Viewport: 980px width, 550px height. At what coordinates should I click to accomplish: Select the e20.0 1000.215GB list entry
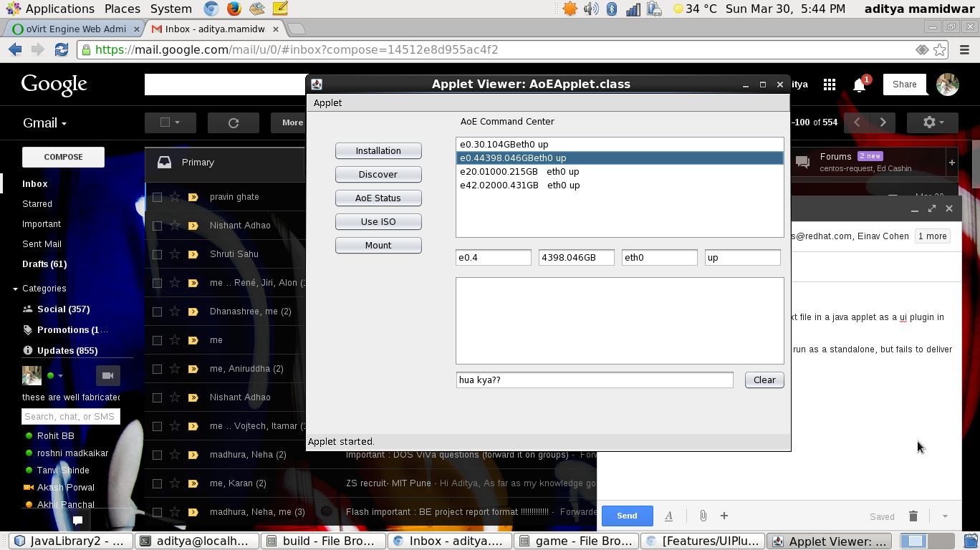point(519,172)
